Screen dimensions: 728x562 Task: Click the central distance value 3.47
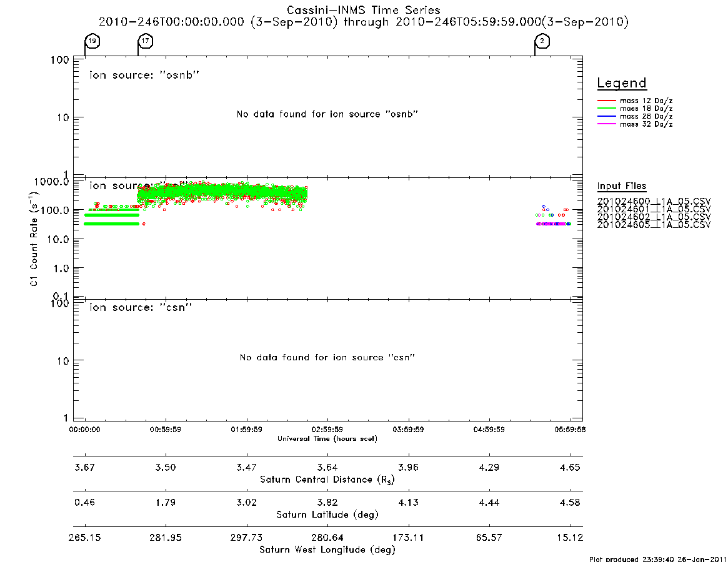pyautogui.click(x=247, y=467)
